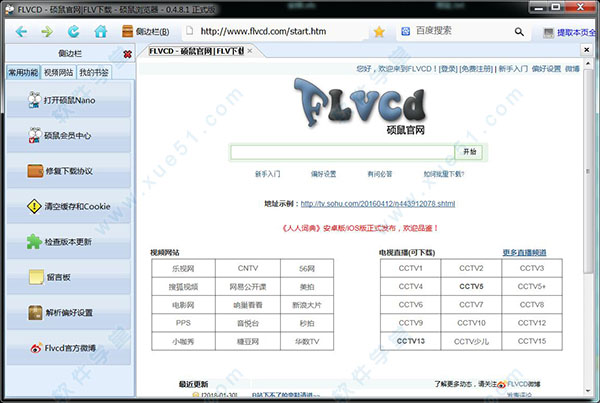Select CCTV5+ live channel
600x403 pixels.
coord(532,286)
